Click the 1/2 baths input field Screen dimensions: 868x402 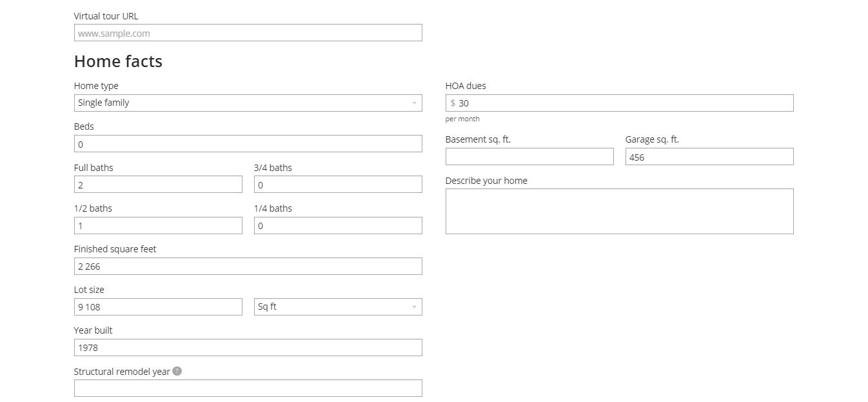point(158,225)
